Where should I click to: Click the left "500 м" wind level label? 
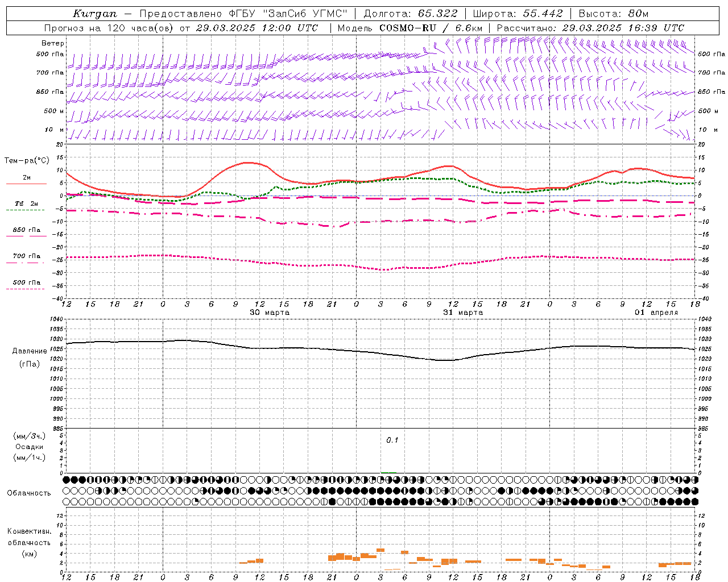tap(54, 111)
